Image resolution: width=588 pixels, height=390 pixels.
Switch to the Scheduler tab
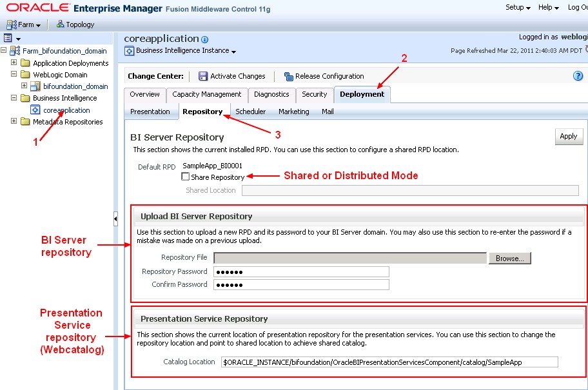tap(250, 111)
